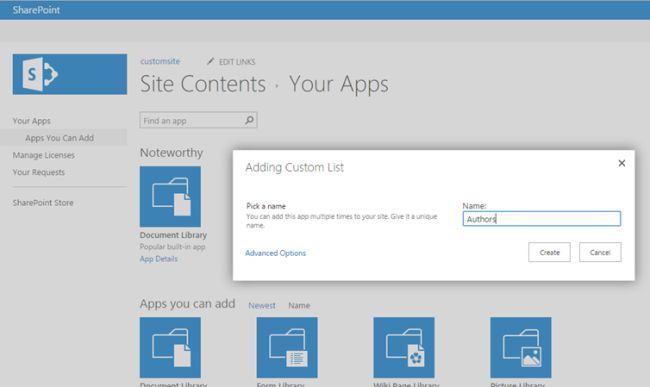This screenshot has height=387, width=650.
Task: Click the Cancel button
Action: point(600,252)
